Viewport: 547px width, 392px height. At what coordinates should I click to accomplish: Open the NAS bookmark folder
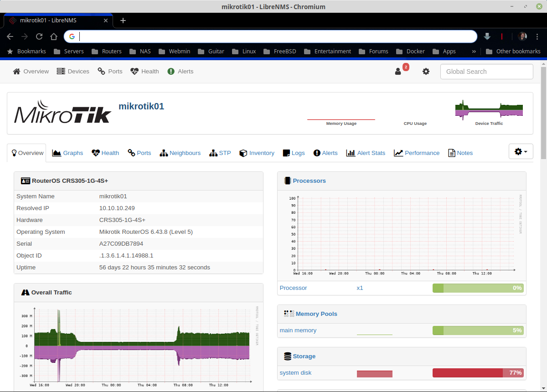click(140, 51)
